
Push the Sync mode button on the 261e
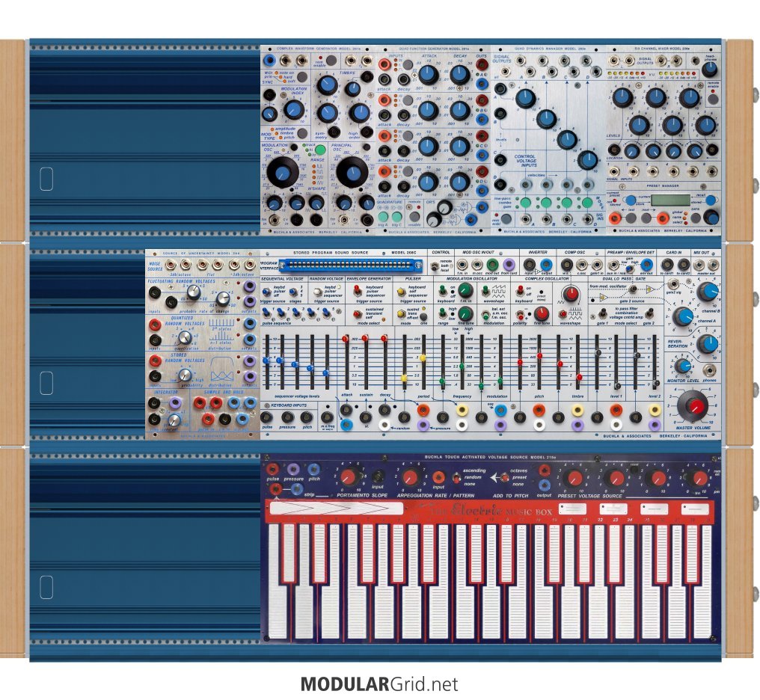click(302, 77)
